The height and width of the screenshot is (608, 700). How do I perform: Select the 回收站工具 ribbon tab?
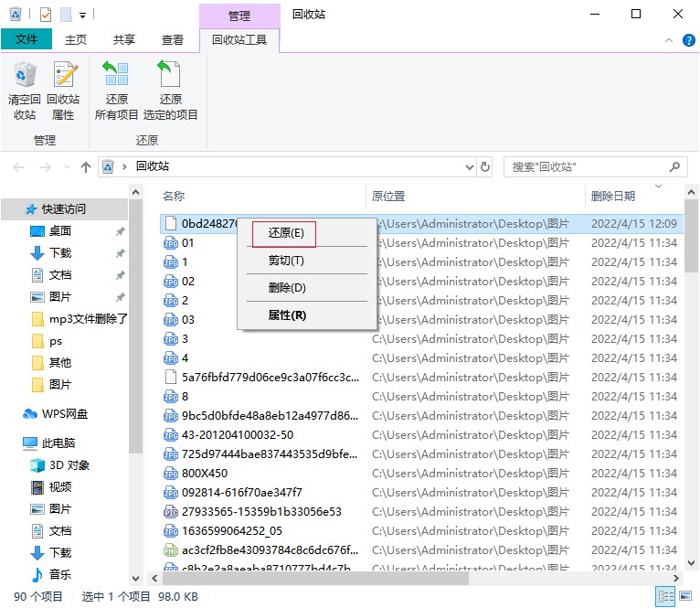click(239, 40)
